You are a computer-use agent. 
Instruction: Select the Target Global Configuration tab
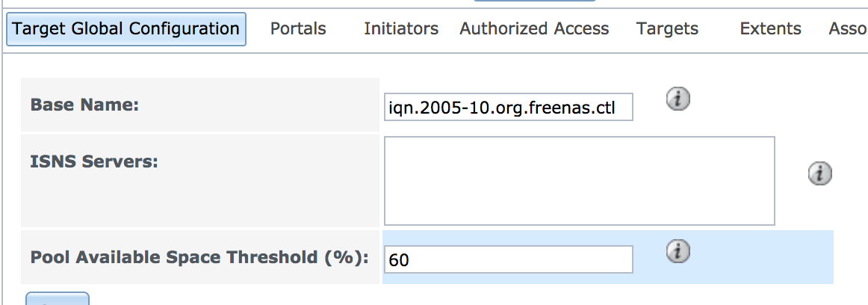coord(125,29)
